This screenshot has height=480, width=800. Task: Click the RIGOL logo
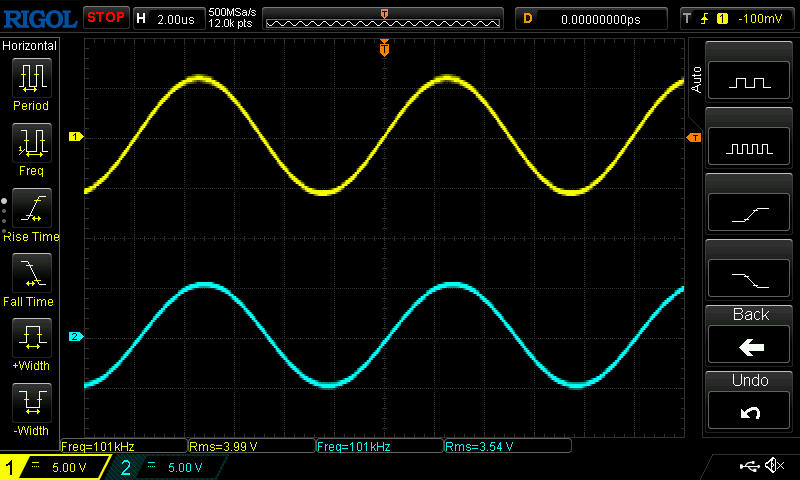click(x=40, y=19)
